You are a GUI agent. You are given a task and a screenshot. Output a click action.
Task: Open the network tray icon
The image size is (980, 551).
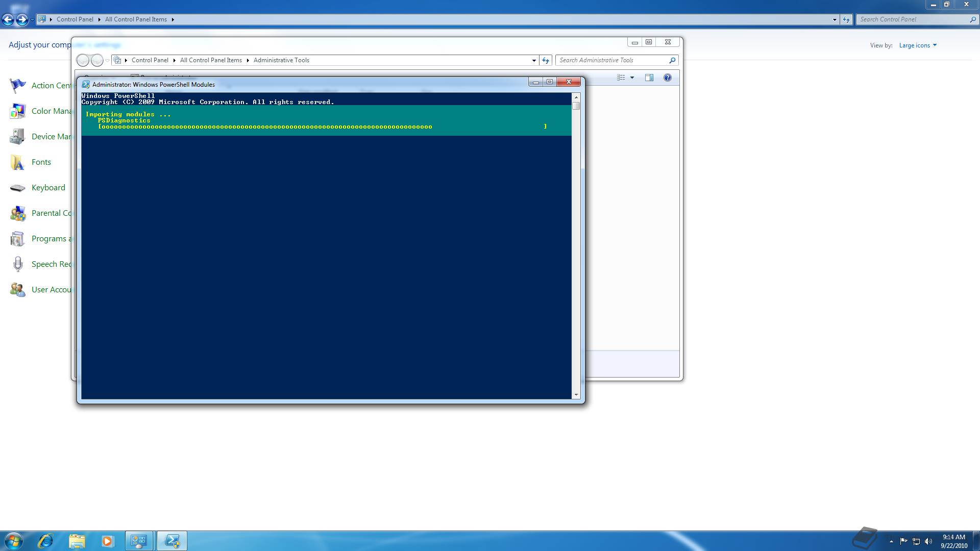[916, 541]
